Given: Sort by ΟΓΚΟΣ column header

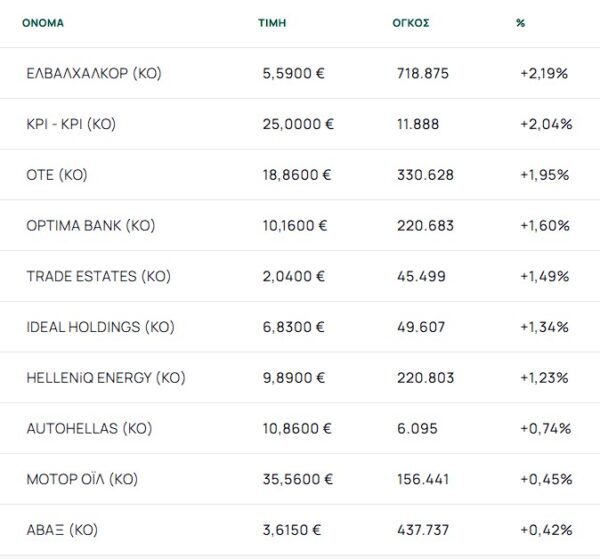Looking at the screenshot, I should 411,23.
